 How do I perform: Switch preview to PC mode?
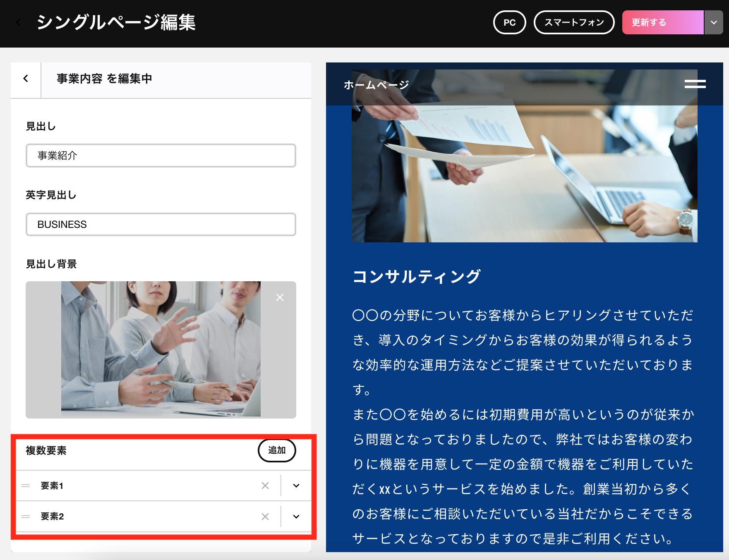point(509,22)
